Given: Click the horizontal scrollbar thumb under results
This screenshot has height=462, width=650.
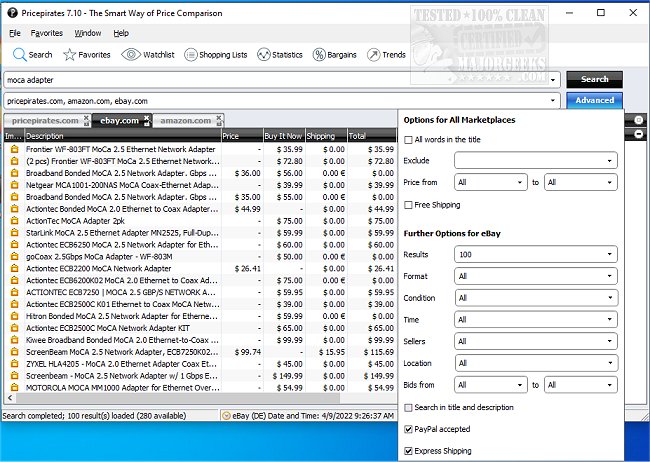Looking at the screenshot, I should [177, 398].
